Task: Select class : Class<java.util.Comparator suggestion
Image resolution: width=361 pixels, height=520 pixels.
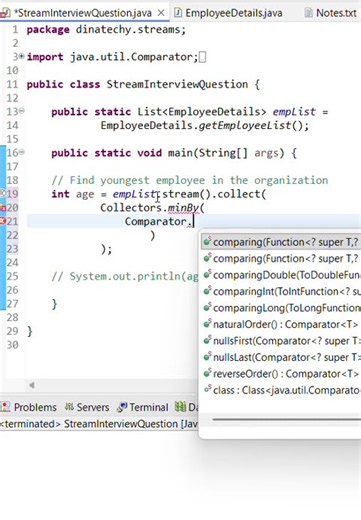Action: pyautogui.click(x=281, y=390)
